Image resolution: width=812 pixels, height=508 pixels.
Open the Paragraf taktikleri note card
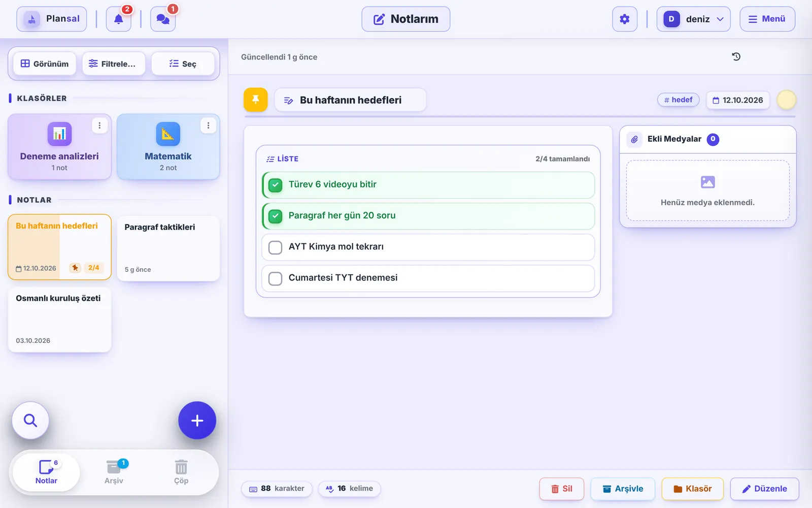click(168, 248)
